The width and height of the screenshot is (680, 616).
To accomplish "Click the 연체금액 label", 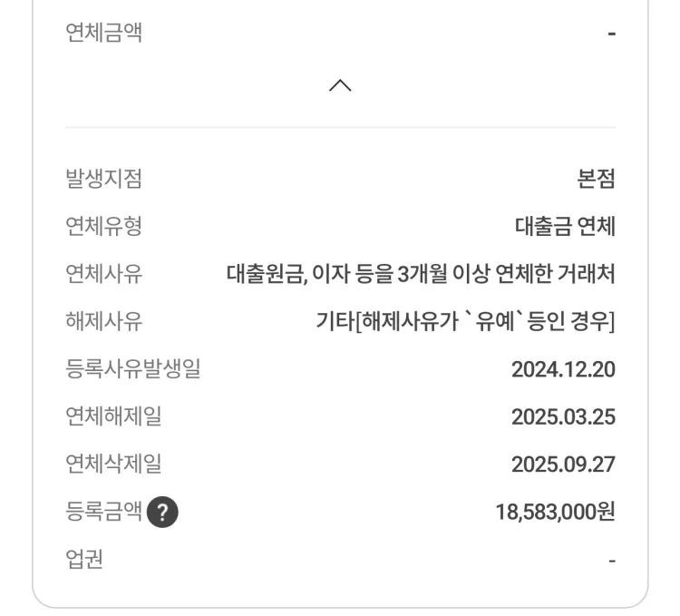I will (104, 34).
